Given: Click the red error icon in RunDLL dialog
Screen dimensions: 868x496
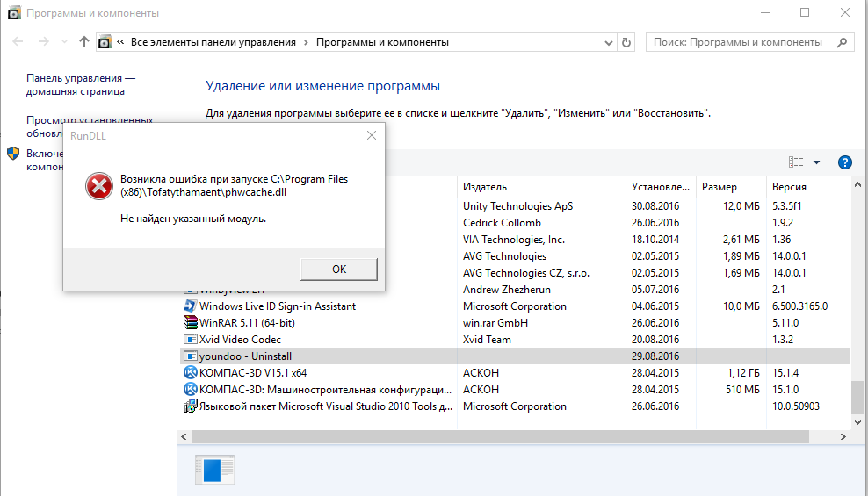Looking at the screenshot, I should coord(99,186).
